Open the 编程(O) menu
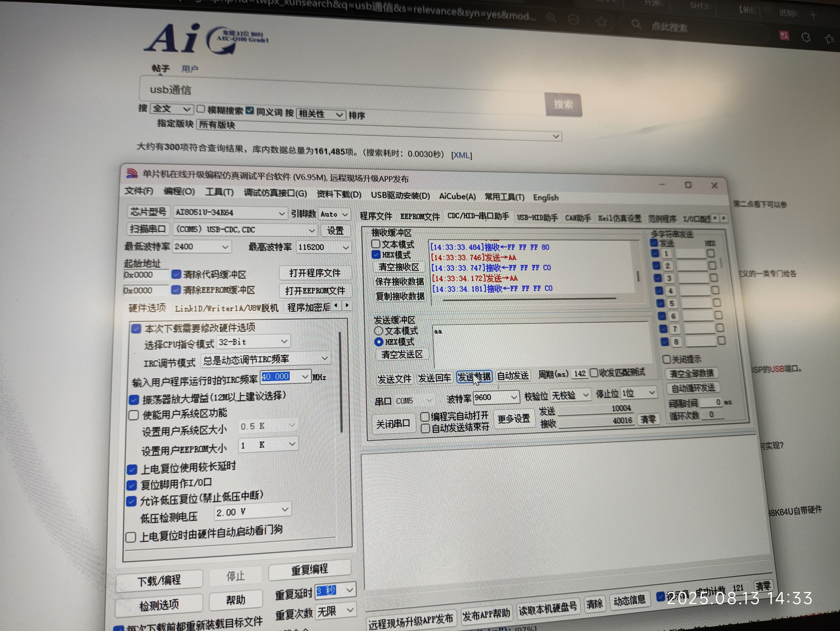Image resolution: width=840 pixels, height=631 pixels. [179, 192]
